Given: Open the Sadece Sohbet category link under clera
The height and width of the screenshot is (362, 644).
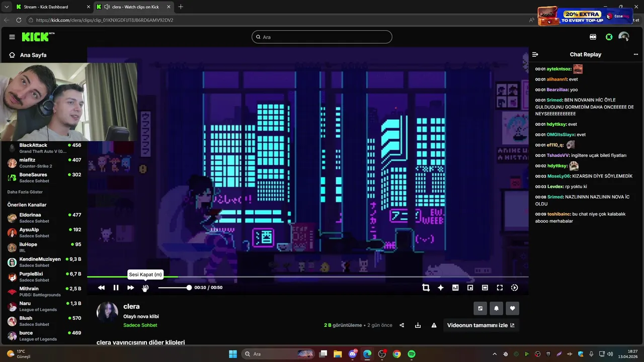Looking at the screenshot, I should click(x=140, y=325).
